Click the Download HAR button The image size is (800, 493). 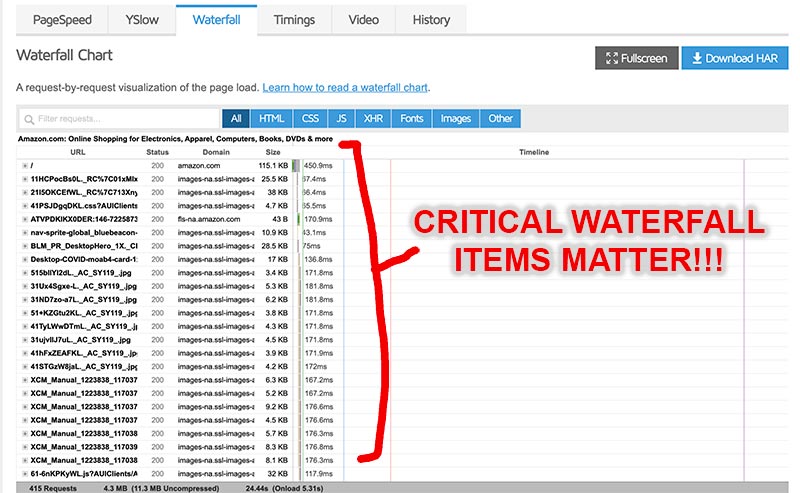(x=734, y=58)
